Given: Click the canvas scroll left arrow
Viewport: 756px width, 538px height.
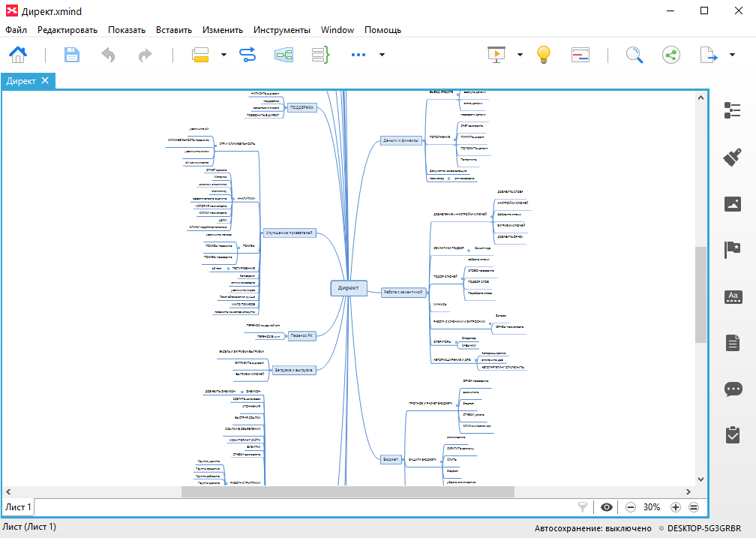Looking at the screenshot, I should tap(8, 491).
